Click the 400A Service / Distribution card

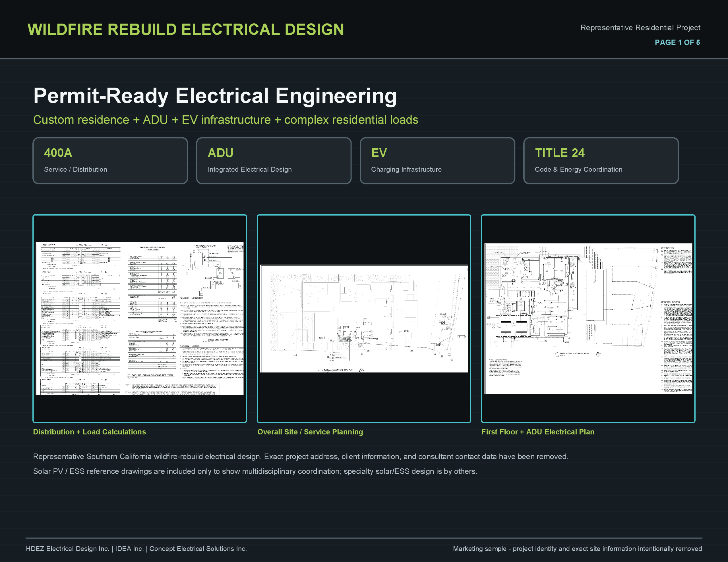click(x=110, y=161)
